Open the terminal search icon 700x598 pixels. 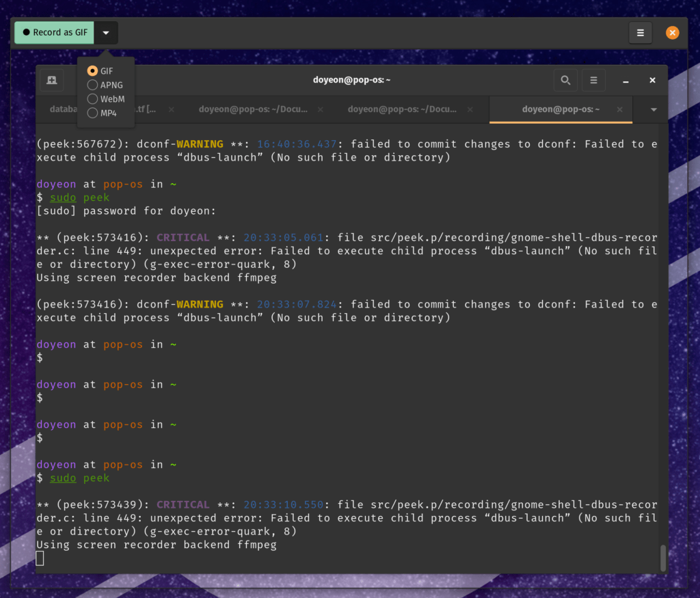click(x=565, y=80)
